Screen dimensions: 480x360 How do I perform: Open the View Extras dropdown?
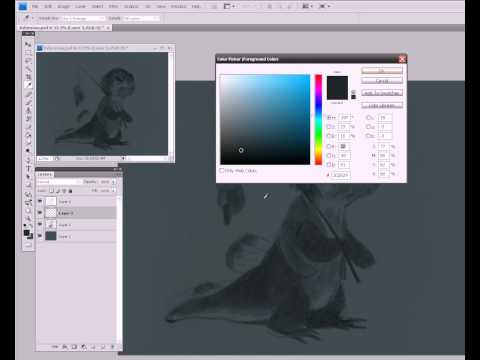point(229,6)
